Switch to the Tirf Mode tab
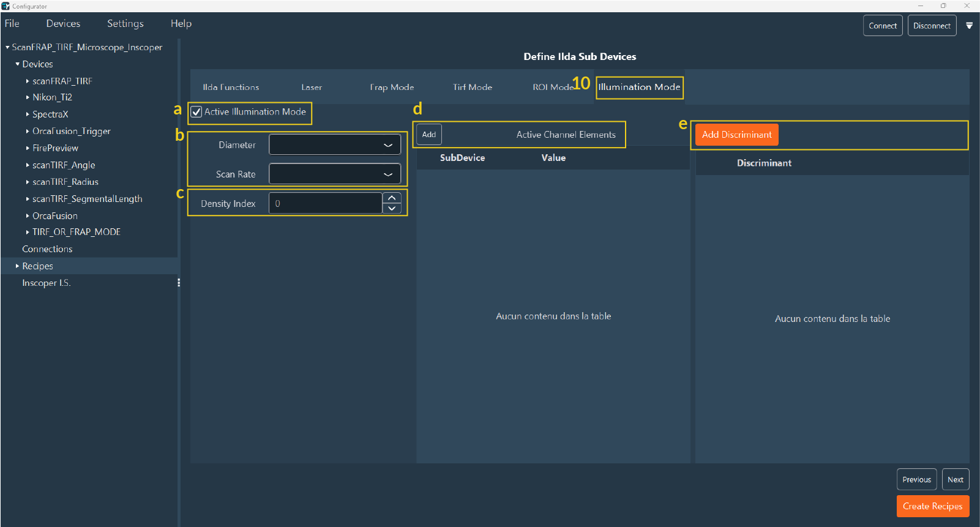 click(472, 87)
